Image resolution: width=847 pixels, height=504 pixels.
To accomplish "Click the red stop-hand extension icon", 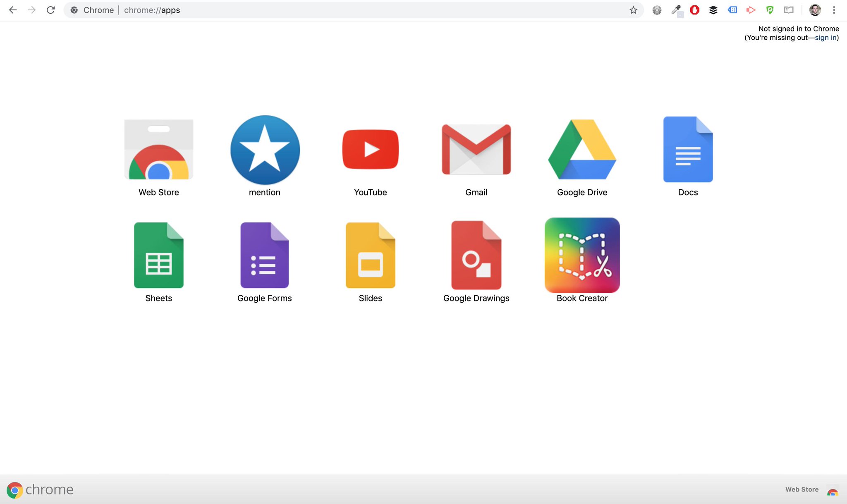I will (x=694, y=10).
